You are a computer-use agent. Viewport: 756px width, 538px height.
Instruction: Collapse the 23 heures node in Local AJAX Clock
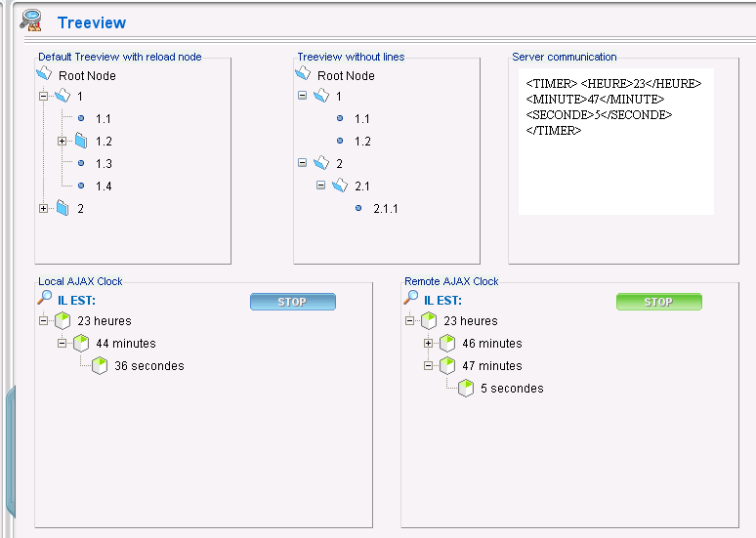(43, 320)
